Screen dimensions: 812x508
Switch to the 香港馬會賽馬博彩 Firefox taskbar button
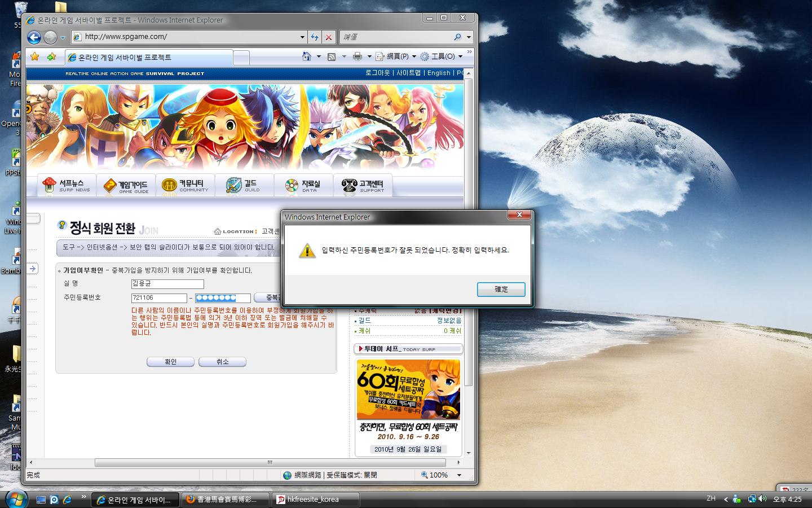pyautogui.click(x=224, y=500)
